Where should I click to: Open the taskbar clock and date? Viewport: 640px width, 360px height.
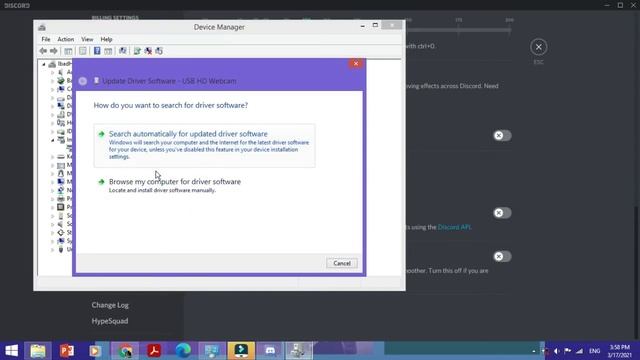pos(620,351)
